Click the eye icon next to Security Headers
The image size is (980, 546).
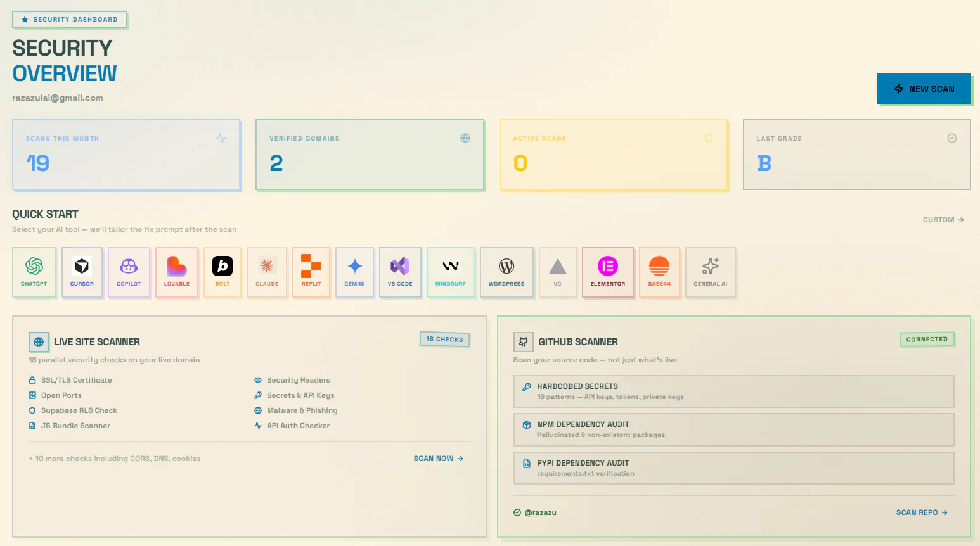pos(258,380)
